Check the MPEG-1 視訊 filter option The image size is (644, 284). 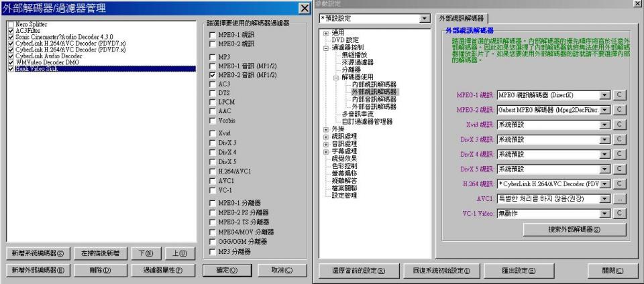(212, 35)
